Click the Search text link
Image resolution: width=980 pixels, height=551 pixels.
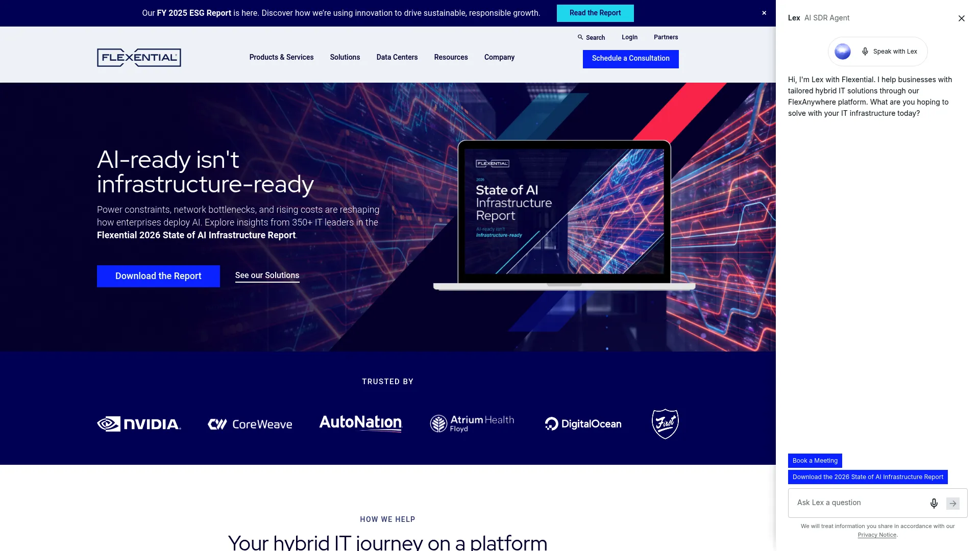pos(595,38)
